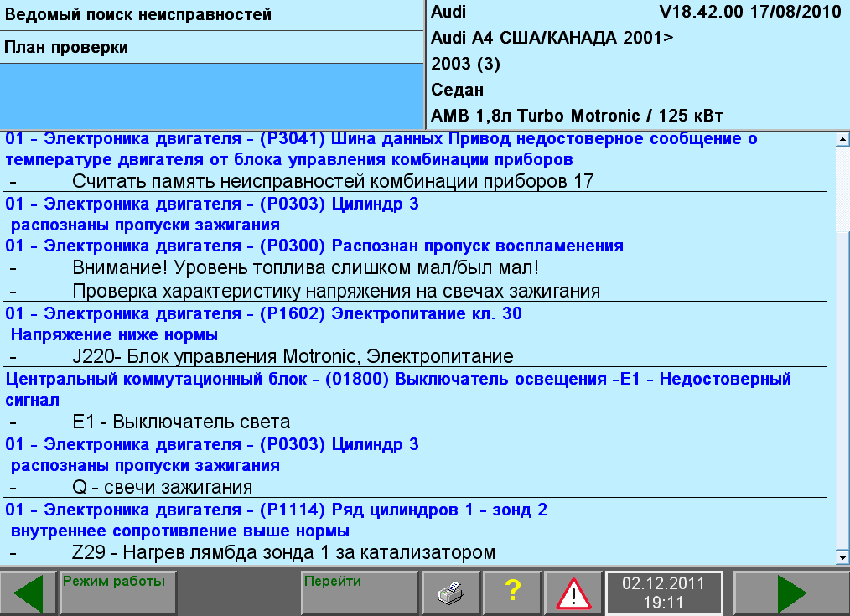Click the date and time display
The image size is (850, 616).
click(664, 593)
